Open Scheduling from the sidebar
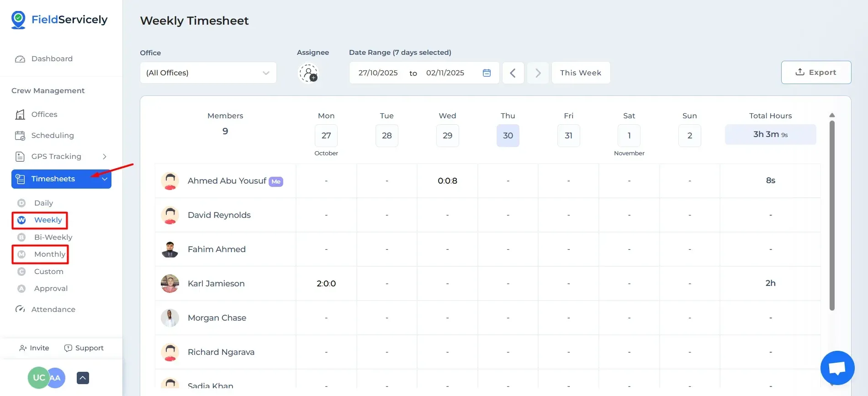The image size is (868, 396). click(52, 135)
